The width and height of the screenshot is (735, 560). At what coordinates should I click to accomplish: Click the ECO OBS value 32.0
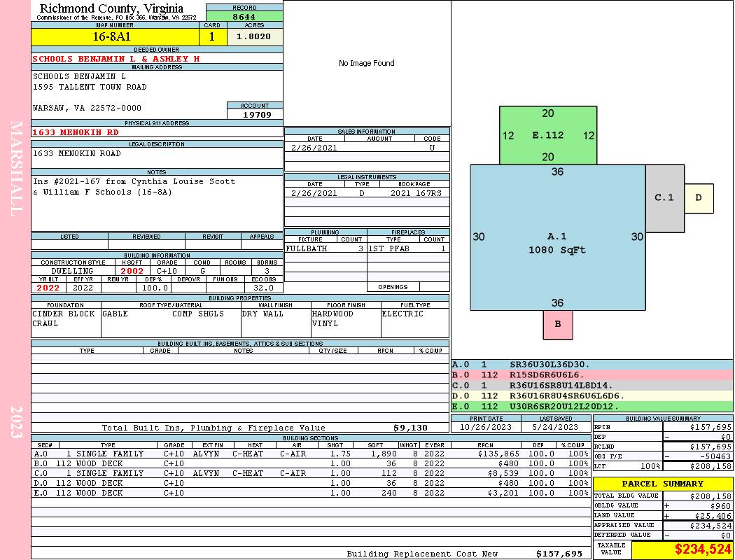[x=263, y=288]
